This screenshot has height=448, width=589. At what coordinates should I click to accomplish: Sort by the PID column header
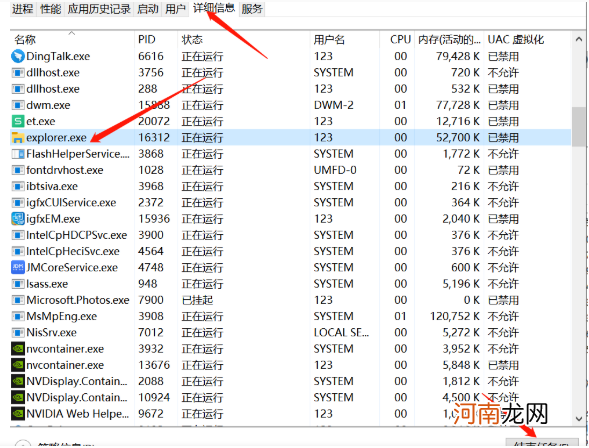(x=146, y=39)
